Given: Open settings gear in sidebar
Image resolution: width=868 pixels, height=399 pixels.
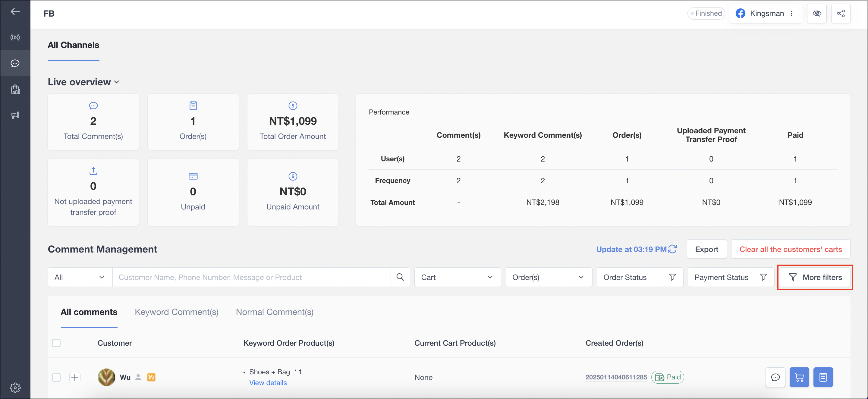Looking at the screenshot, I should click(15, 388).
